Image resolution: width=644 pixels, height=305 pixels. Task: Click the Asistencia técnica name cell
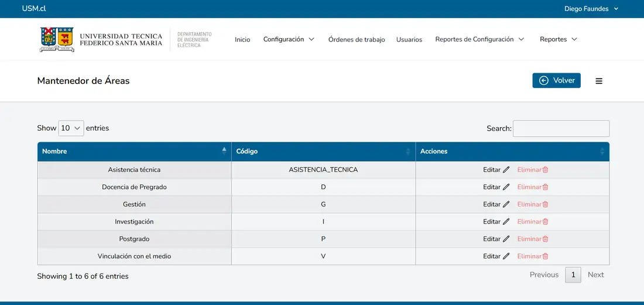point(134,170)
